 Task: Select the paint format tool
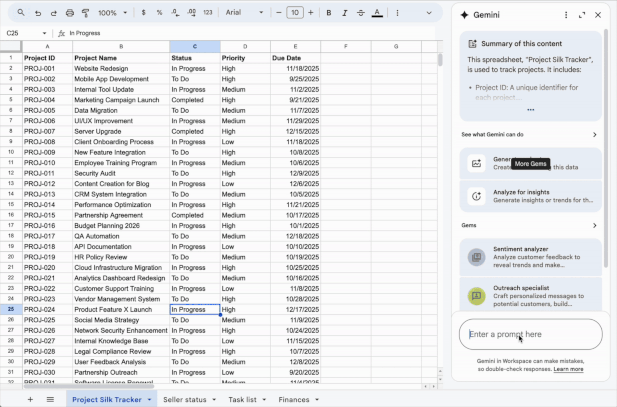point(84,13)
